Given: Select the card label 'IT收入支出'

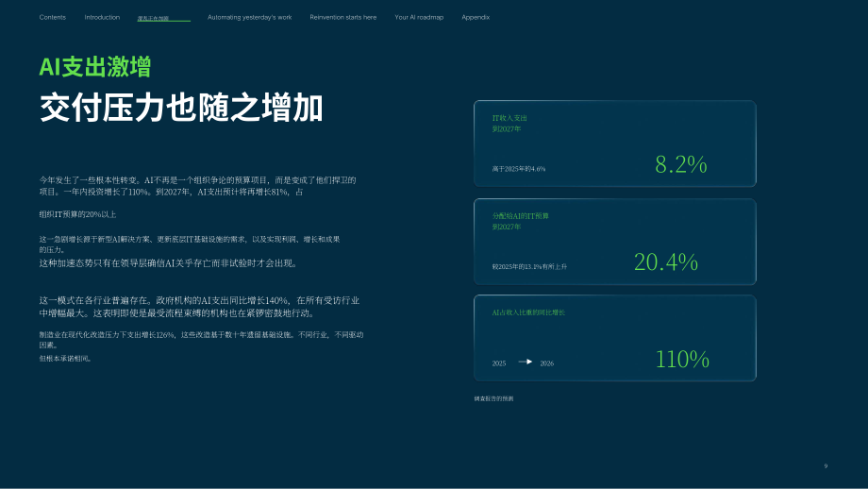Looking at the screenshot, I should click(x=509, y=118).
